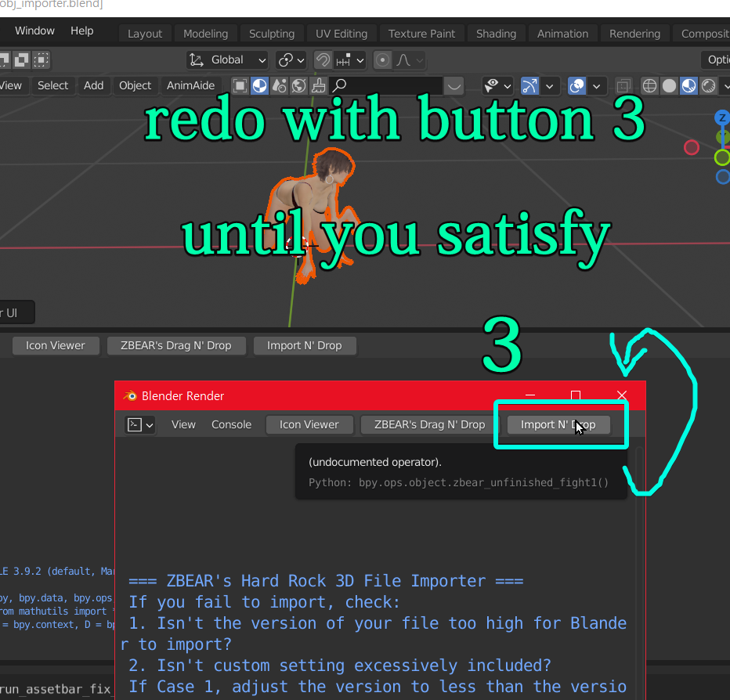This screenshot has height=700, width=730.
Task: Toggle the snap magnet icon
Action: coord(323,60)
